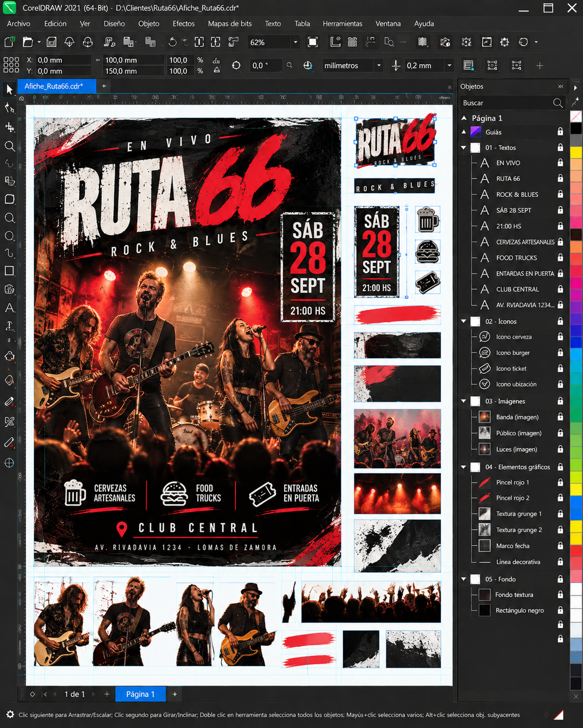
Task: Click the Undo arrow icon
Action: click(172, 42)
